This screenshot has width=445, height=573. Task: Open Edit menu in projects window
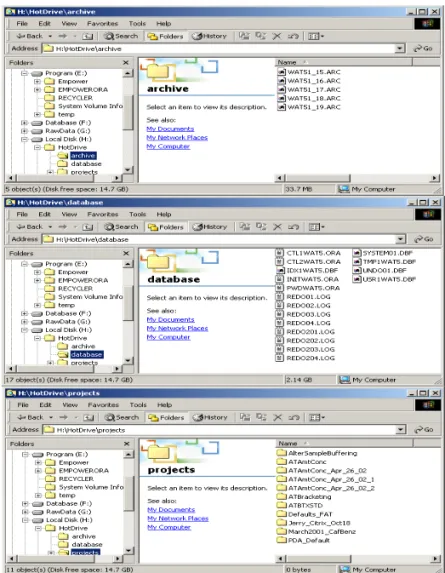(x=45, y=405)
